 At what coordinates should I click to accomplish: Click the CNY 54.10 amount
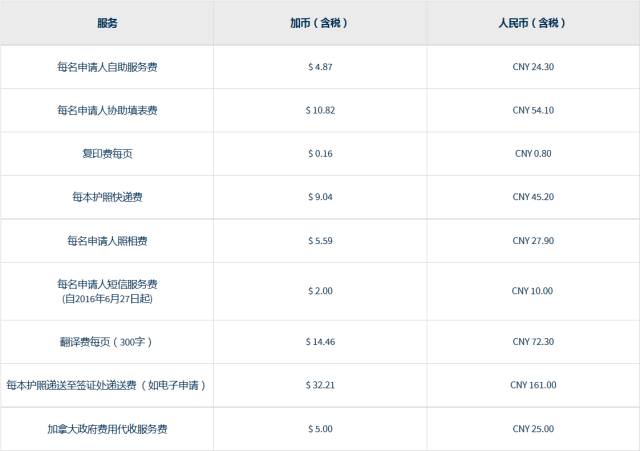point(532,110)
